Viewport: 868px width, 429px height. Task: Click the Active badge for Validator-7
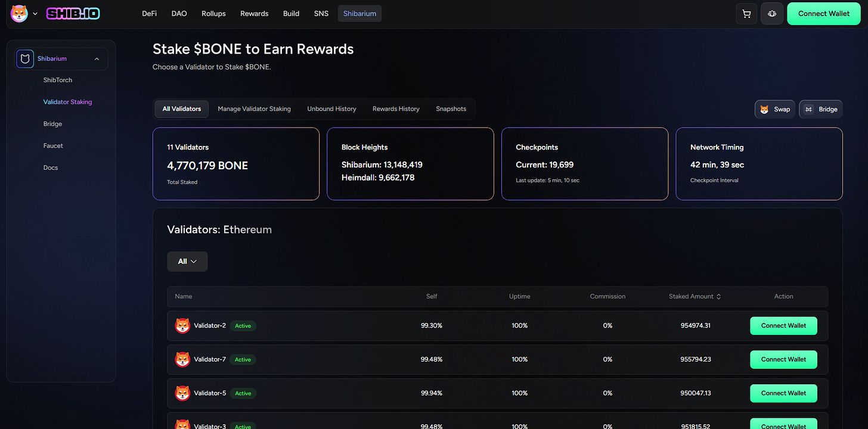[x=243, y=359]
